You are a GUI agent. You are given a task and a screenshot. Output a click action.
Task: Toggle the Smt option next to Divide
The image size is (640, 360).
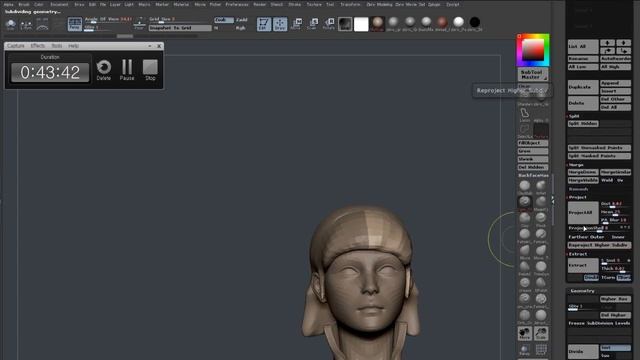pos(615,348)
